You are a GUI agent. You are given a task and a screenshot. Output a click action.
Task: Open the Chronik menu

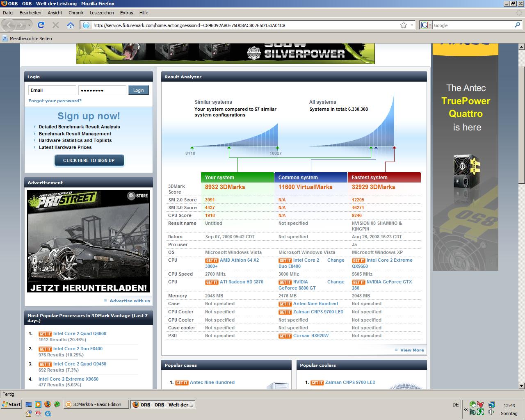pyautogui.click(x=76, y=13)
